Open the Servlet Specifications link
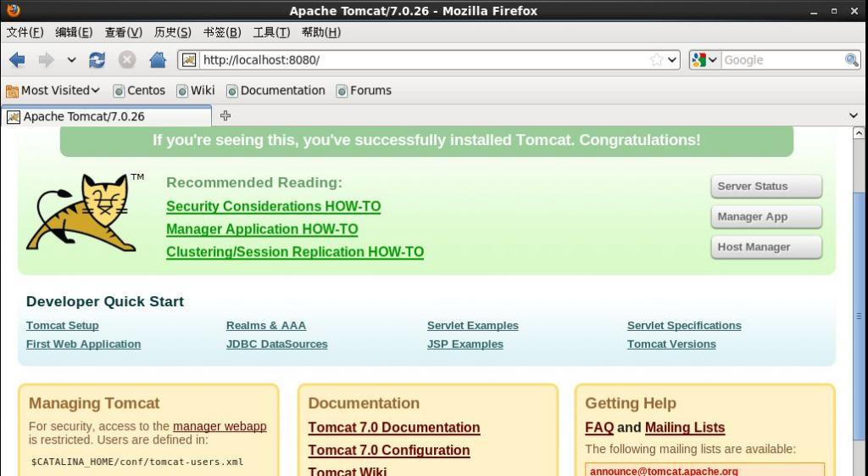Image resolution: width=868 pixels, height=476 pixels. [684, 325]
